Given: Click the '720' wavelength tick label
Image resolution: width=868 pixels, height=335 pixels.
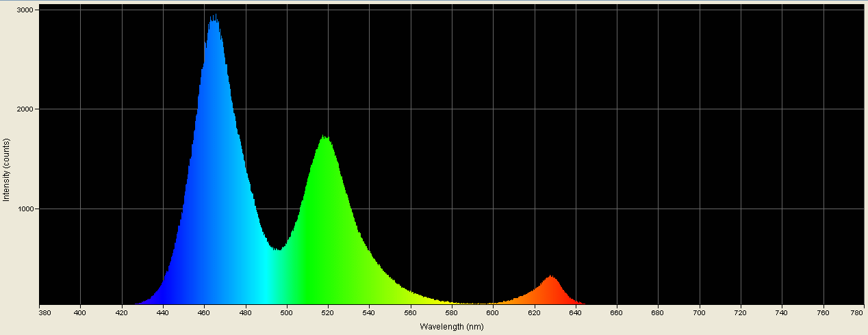Looking at the screenshot, I should click(741, 313).
